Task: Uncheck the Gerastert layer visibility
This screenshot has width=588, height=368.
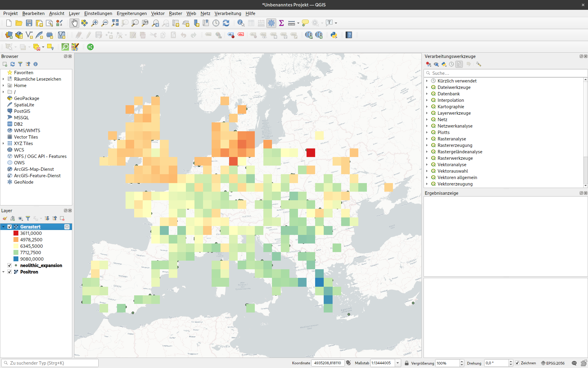Action: 9,227
